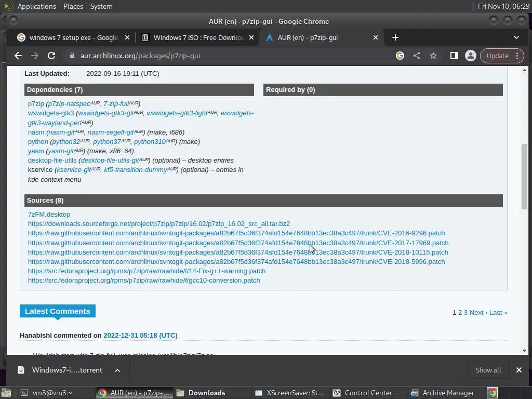The width and height of the screenshot is (532, 399).
Task: Click the address bar URL field
Action: tap(231, 56)
